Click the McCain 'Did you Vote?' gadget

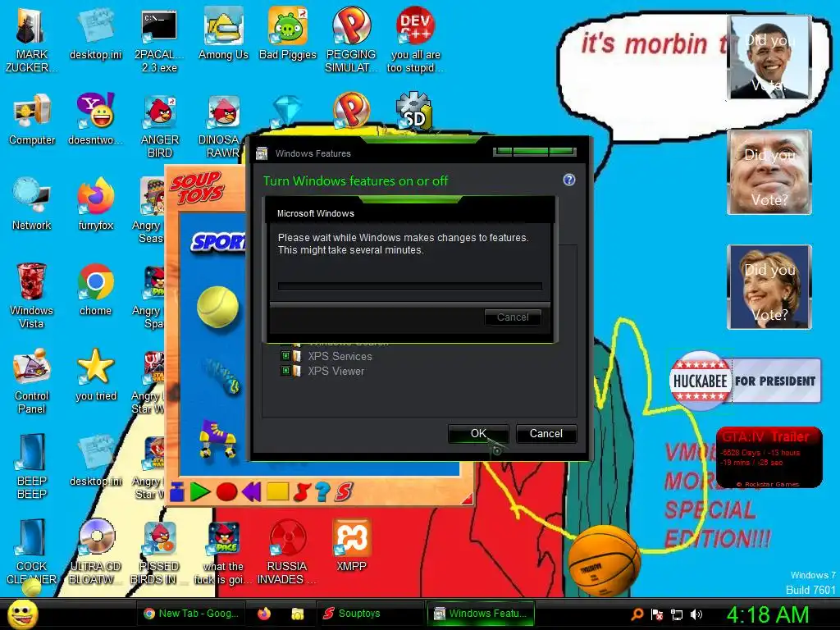(769, 172)
